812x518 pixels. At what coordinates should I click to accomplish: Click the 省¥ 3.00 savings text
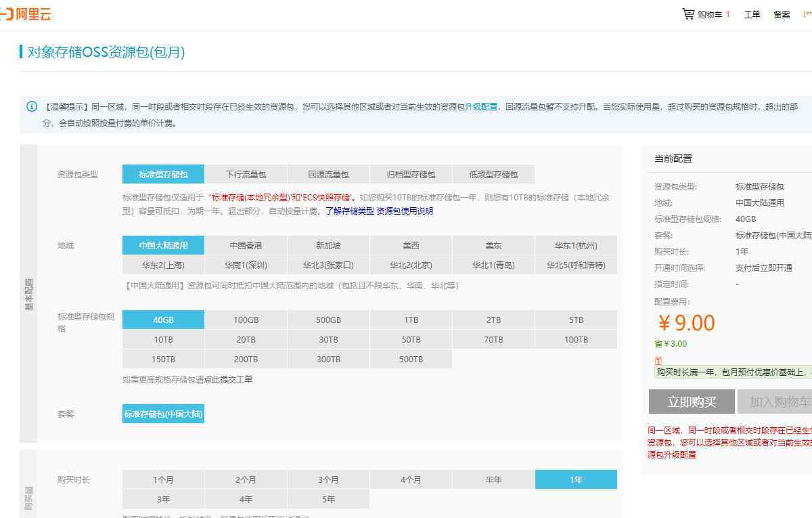click(x=671, y=344)
